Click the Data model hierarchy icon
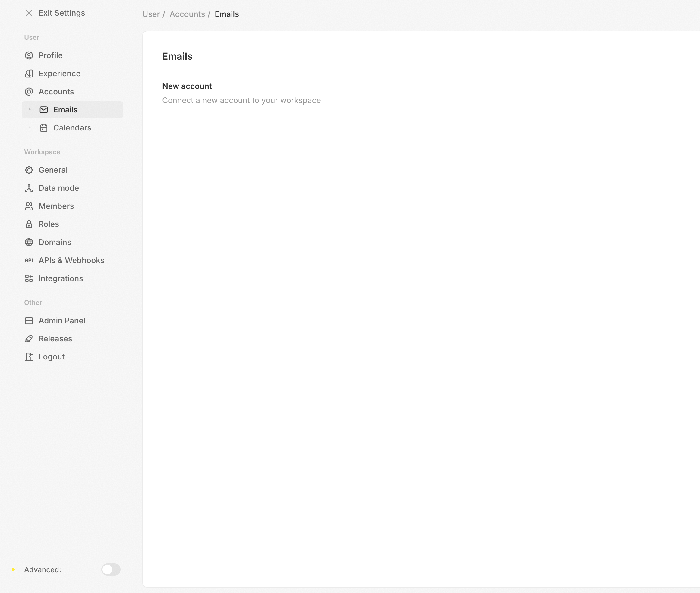The width and height of the screenshot is (700, 593). [29, 188]
